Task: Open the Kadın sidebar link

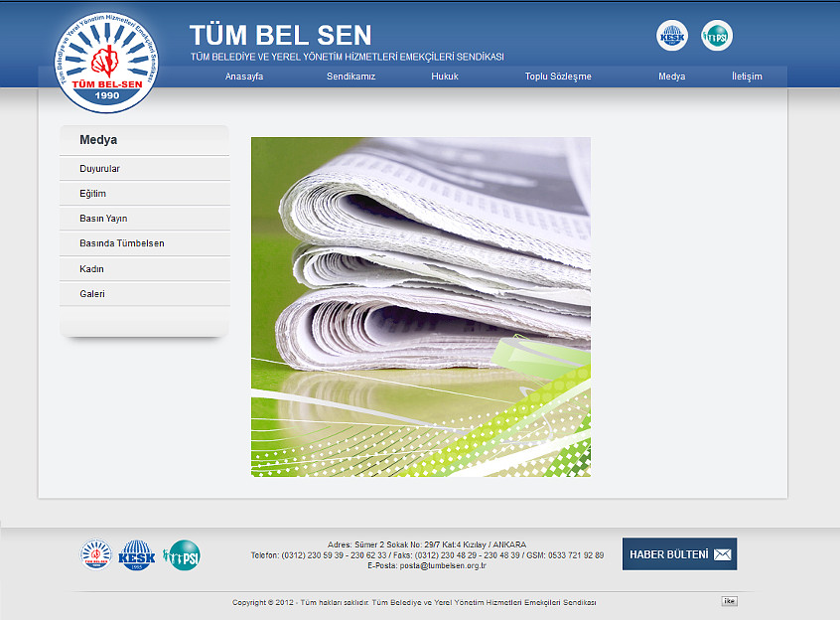Action: pyautogui.click(x=145, y=269)
